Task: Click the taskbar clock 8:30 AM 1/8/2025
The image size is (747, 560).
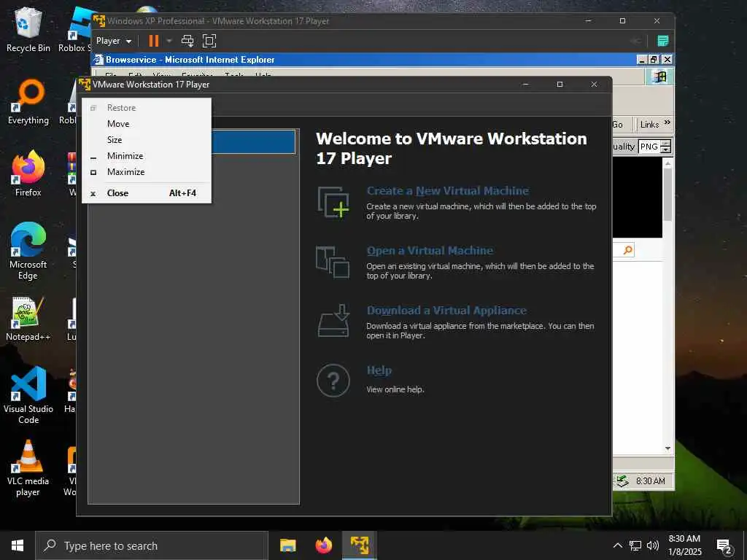Action: tap(684, 545)
